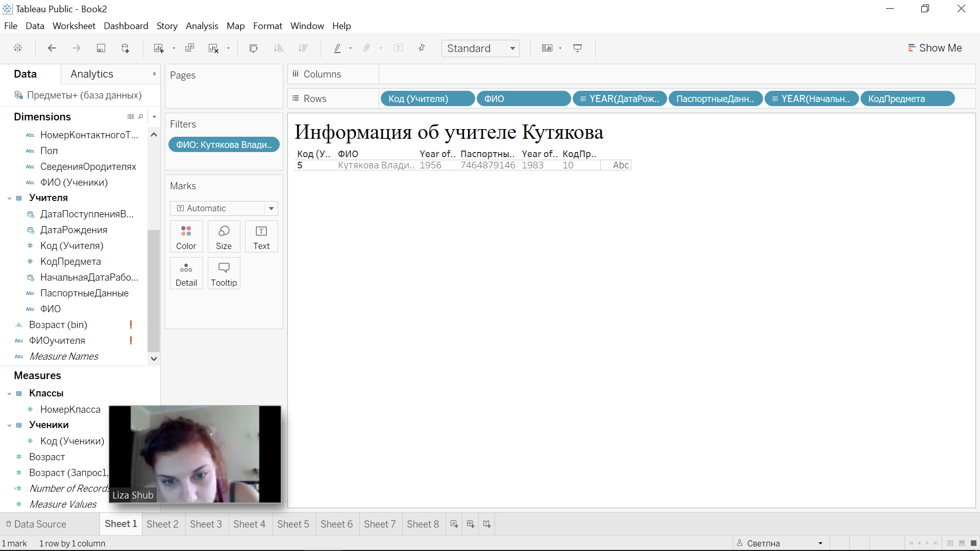This screenshot has width=980, height=551.
Task: Open the Clear Sheet dropdown arrow
Action: click(x=228, y=48)
